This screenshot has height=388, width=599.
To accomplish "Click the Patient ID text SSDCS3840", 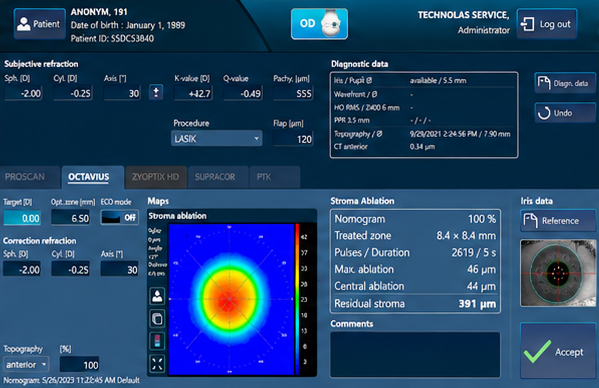I will click(132, 39).
